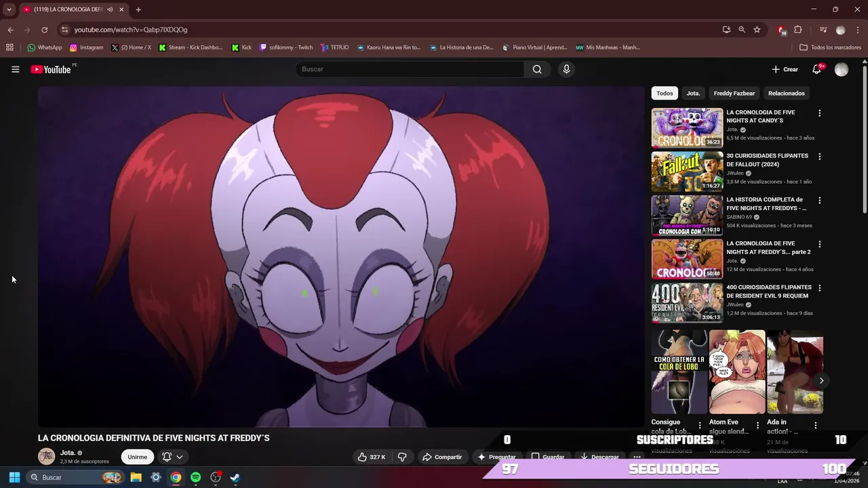868x488 pixels.
Task: Reload the current page
Action: 44,30
